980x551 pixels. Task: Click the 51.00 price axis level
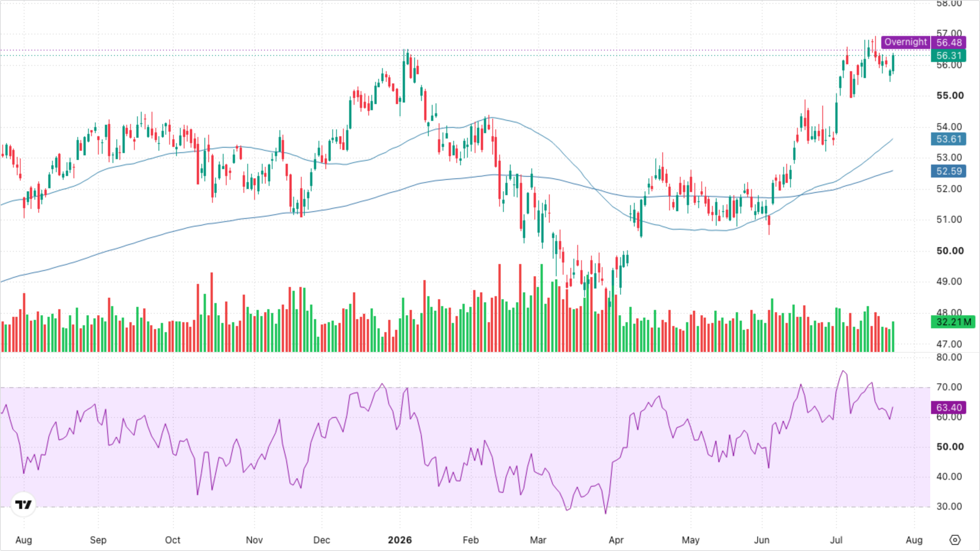pos(949,219)
